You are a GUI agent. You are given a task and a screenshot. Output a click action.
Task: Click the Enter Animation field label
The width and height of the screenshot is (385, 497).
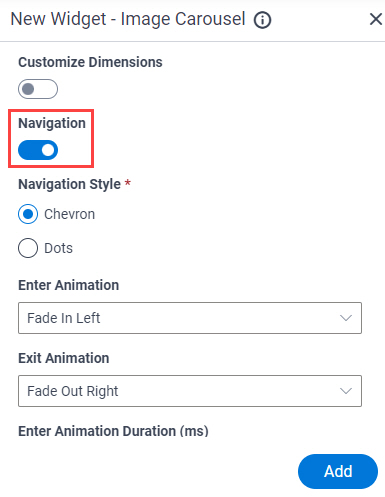[x=69, y=285]
